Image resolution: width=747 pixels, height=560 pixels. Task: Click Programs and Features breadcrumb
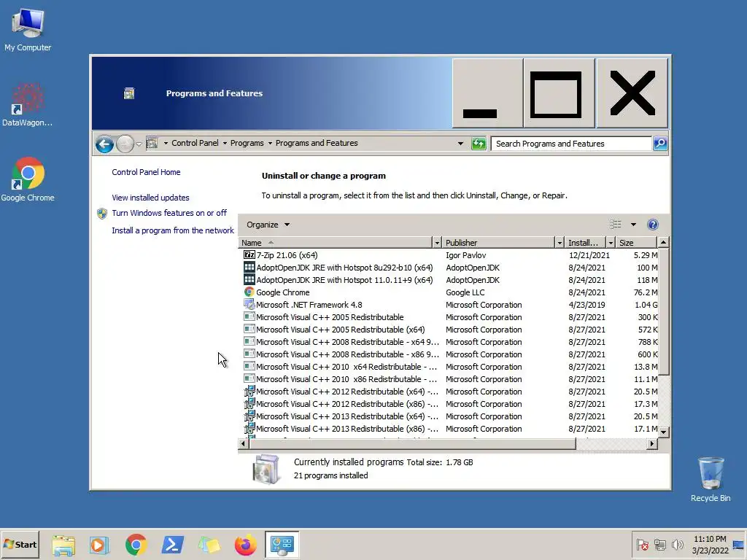pos(317,143)
